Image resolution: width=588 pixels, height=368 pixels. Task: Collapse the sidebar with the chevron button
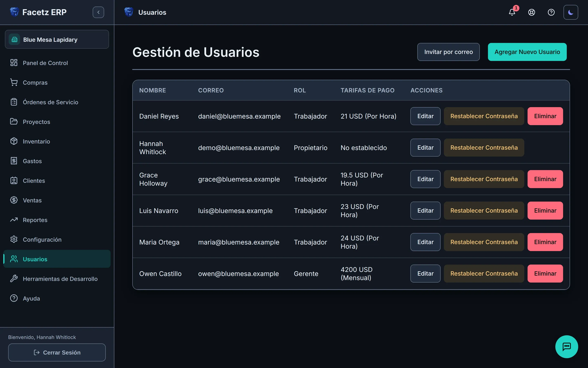pyautogui.click(x=98, y=12)
